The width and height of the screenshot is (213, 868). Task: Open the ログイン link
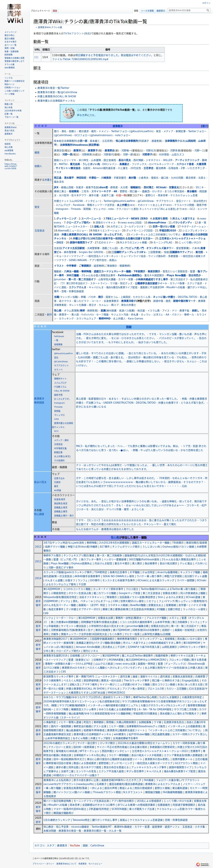tap(206, 3)
